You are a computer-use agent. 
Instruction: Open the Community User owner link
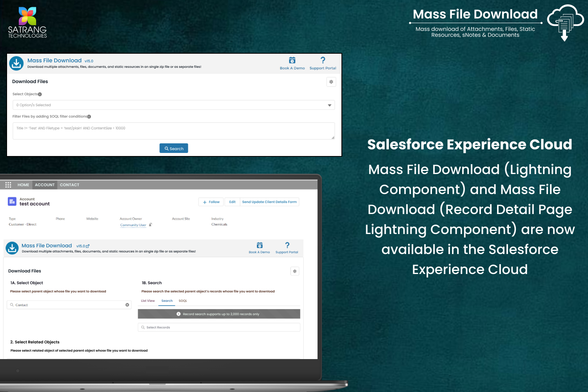tap(133, 225)
